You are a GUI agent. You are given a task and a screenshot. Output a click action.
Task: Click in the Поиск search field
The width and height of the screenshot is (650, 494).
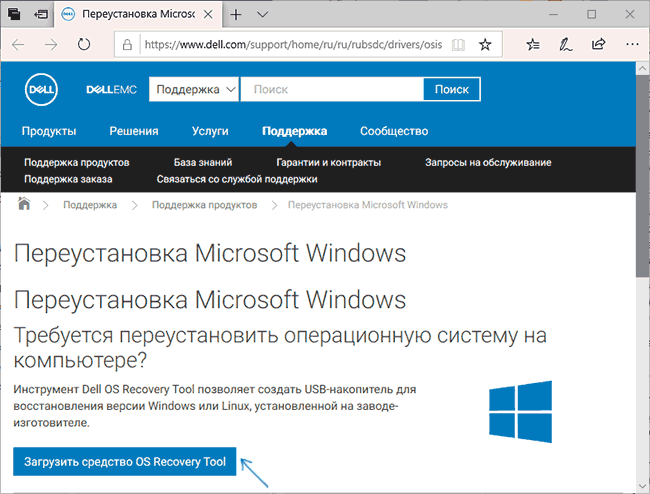tap(332, 89)
